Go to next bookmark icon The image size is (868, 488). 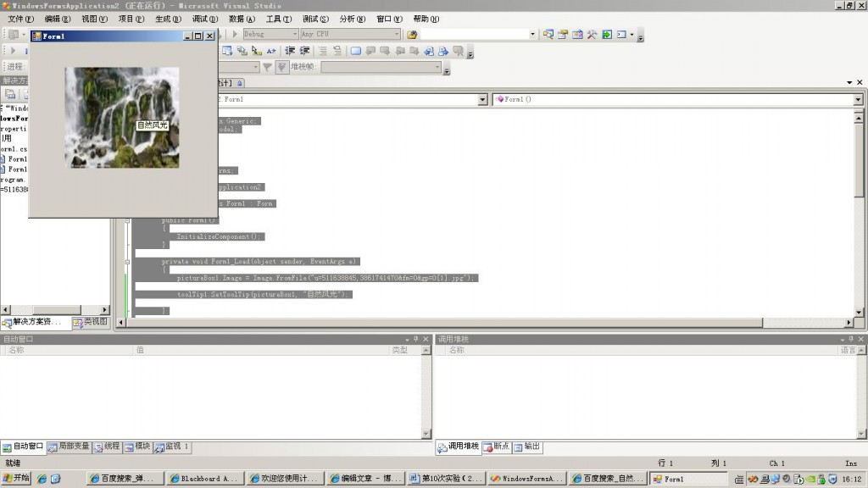tap(385, 51)
